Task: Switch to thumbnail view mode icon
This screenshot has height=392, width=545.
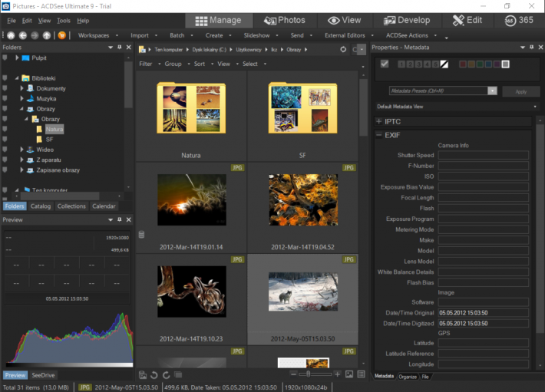Action: pos(349,374)
